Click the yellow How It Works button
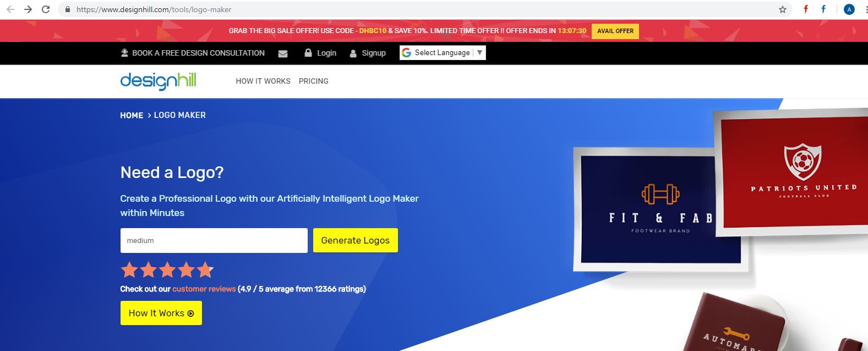The width and height of the screenshot is (868, 351). click(161, 313)
